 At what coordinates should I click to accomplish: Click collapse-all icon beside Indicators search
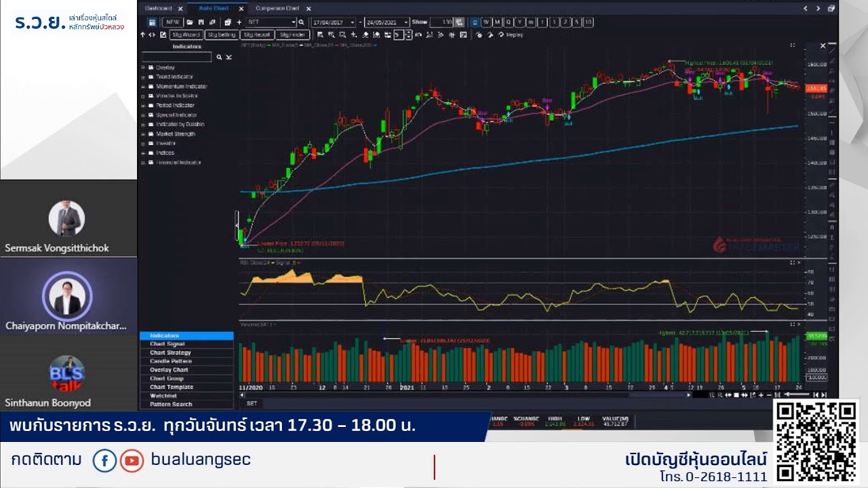pos(229,58)
